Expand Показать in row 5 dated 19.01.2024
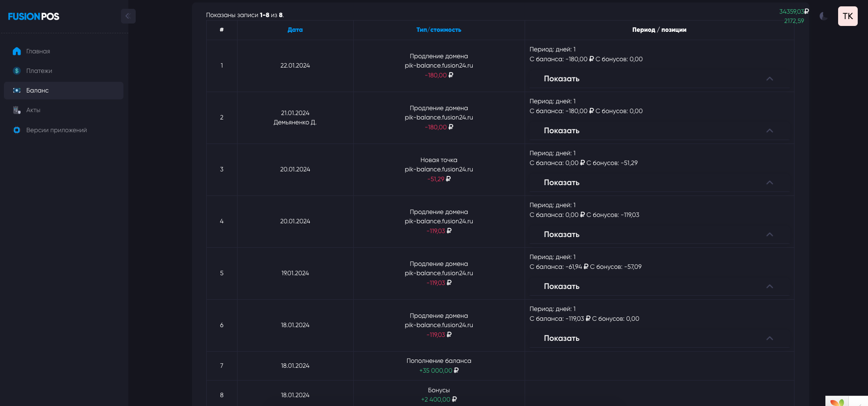Viewport: 868px width, 406px height. pos(561,287)
